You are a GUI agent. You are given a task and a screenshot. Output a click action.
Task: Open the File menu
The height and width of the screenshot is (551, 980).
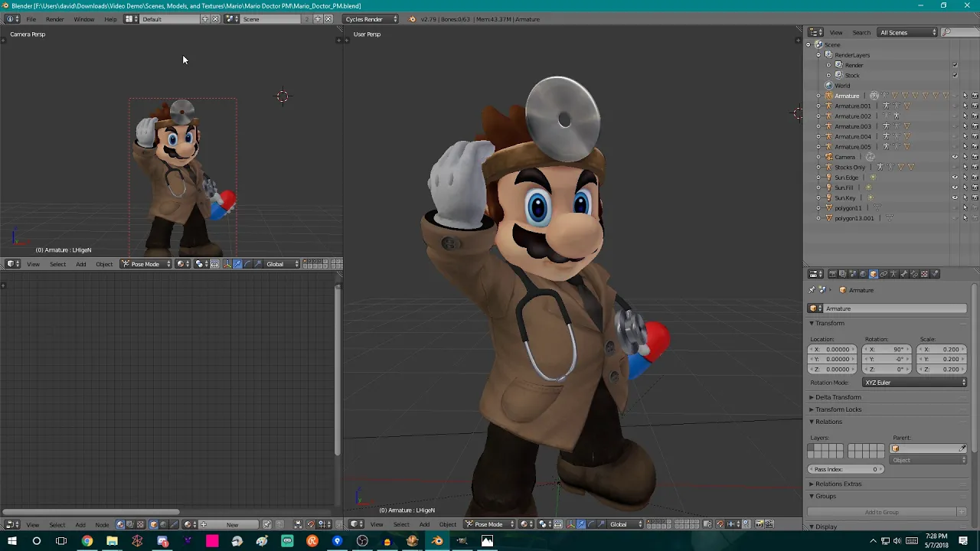click(x=31, y=19)
